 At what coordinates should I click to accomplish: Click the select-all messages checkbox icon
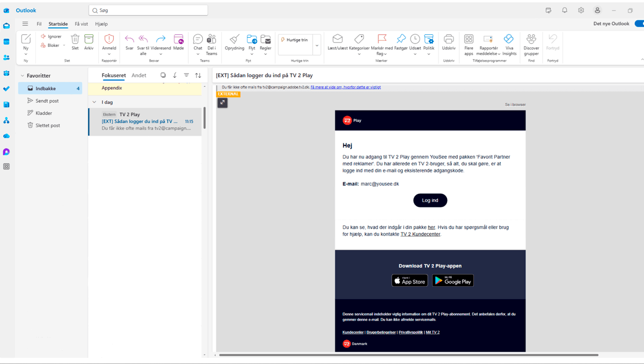point(163,75)
